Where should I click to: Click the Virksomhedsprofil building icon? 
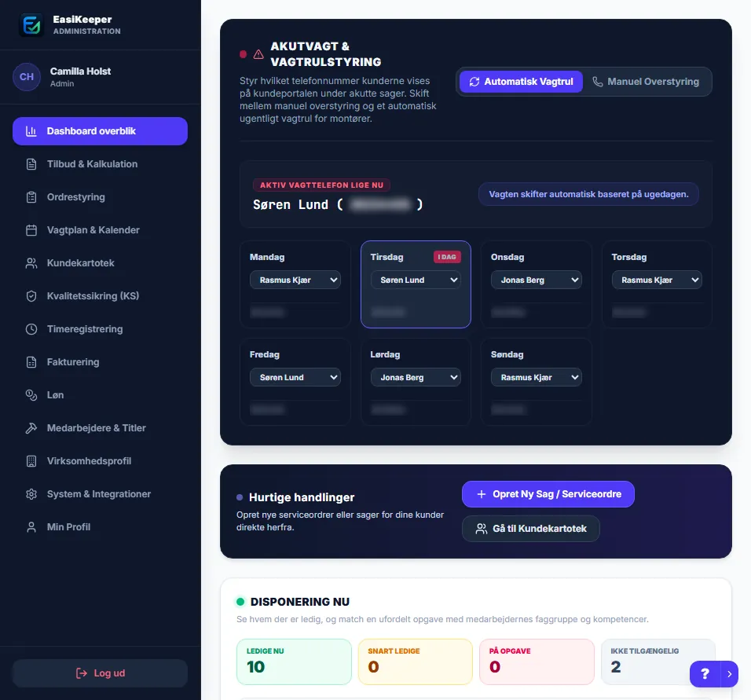click(31, 461)
